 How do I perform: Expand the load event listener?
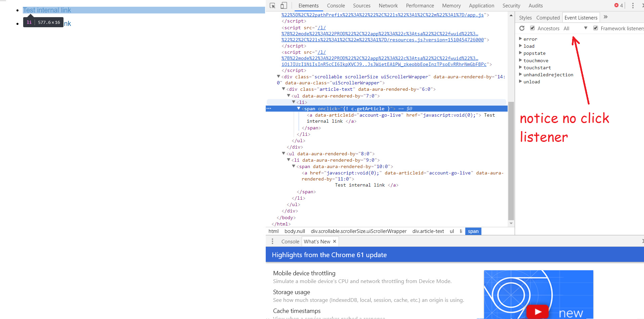[x=520, y=46]
